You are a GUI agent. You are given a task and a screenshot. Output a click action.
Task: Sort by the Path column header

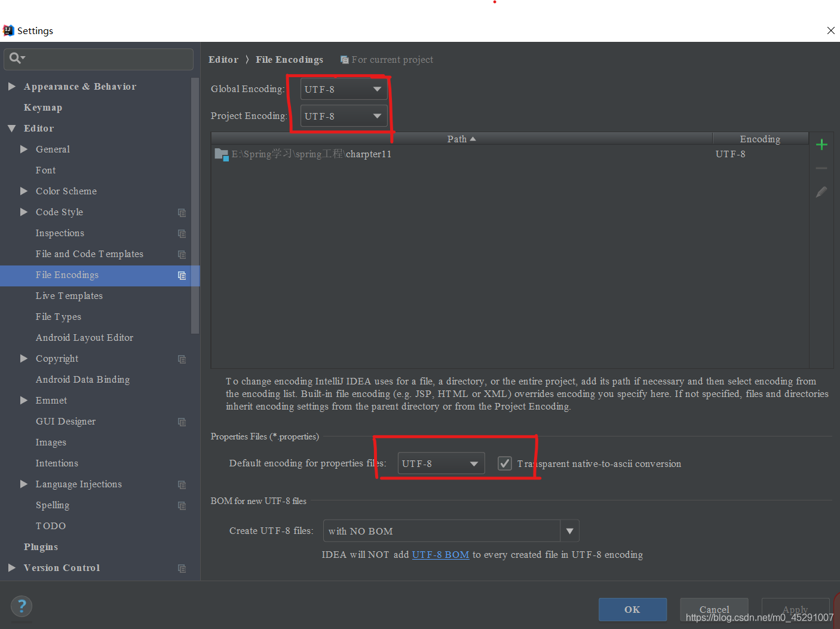pos(461,139)
